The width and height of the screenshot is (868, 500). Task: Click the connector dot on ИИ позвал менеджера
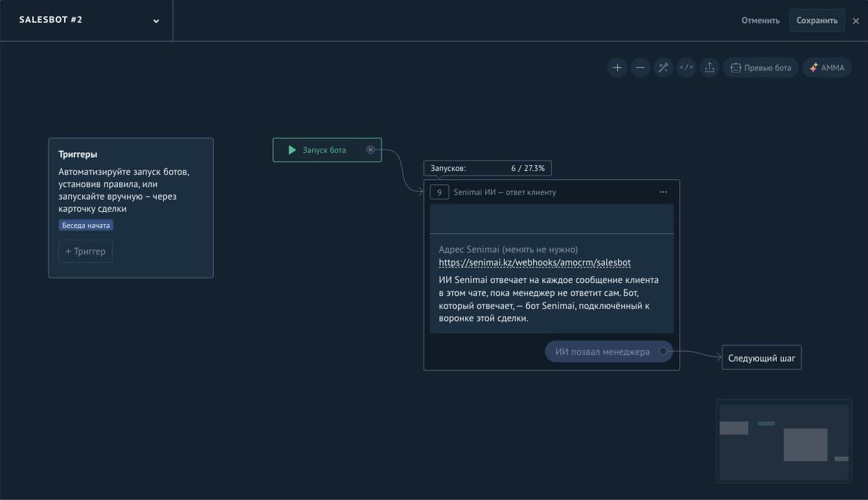click(663, 351)
